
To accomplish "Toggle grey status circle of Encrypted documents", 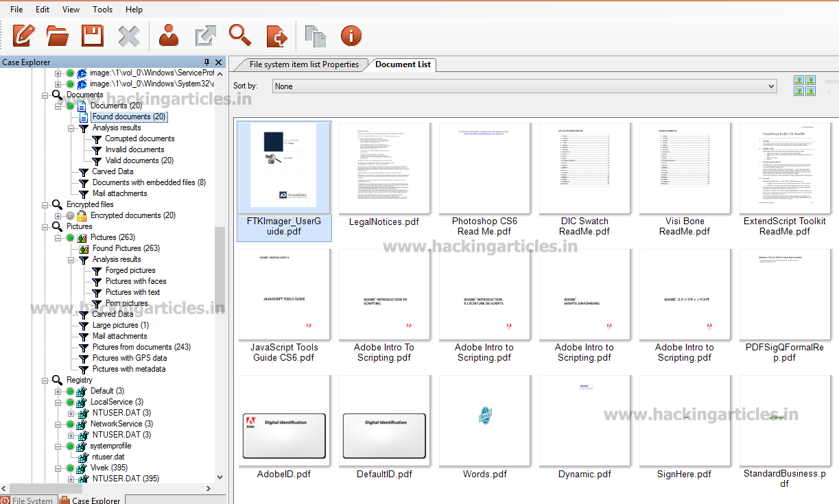I will [x=70, y=216].
